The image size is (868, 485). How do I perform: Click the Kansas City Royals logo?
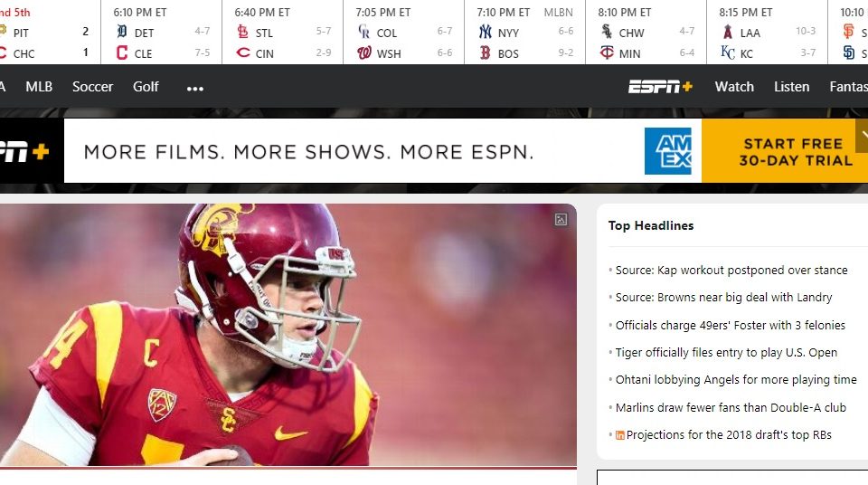click(x=728, y=52)
